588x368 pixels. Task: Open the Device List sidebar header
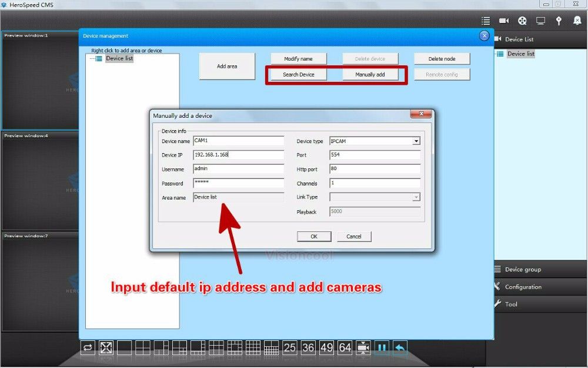click(541, 39)
